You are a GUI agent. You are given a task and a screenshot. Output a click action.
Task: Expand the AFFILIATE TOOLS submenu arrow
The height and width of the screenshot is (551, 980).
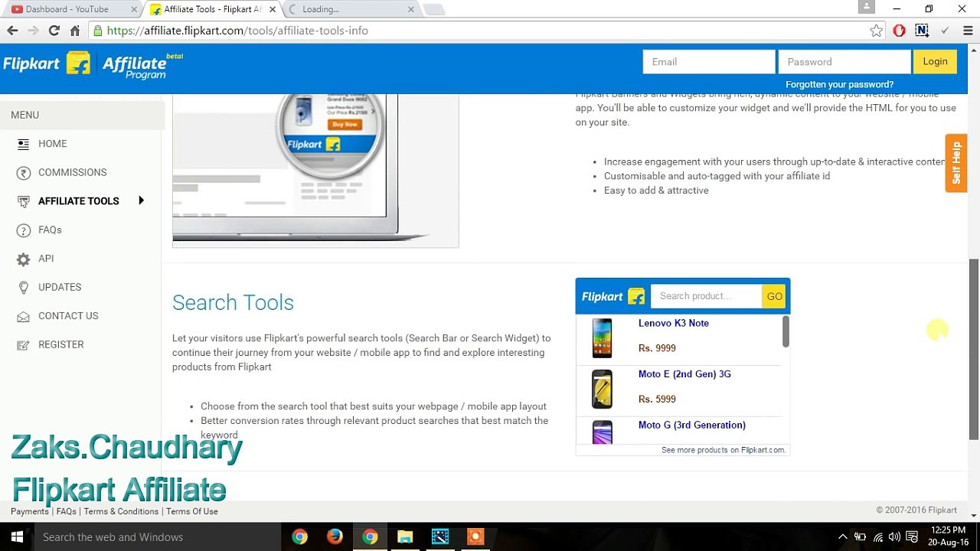click(x=141, y=201)
